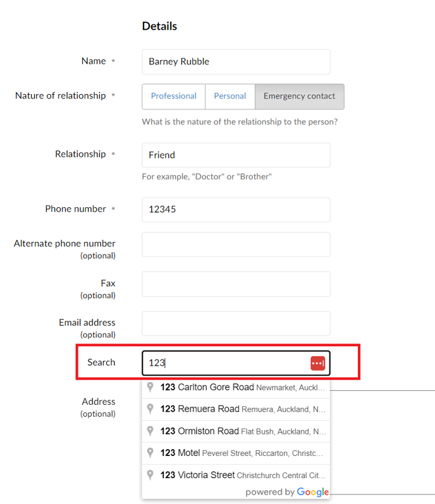The width and height of the screenshot is (435, 504).
Task: Click the address Search box containing 123
Action: tap(236, 363)
